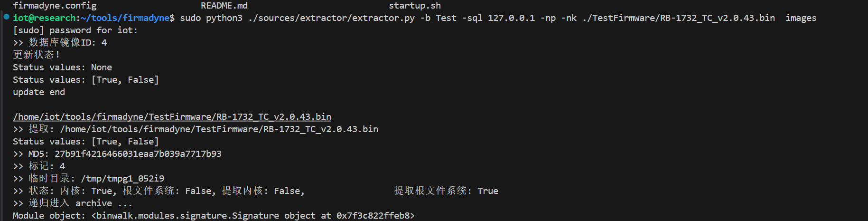
Task: Click the 'Status values: None' line
Action: [62, 67]
